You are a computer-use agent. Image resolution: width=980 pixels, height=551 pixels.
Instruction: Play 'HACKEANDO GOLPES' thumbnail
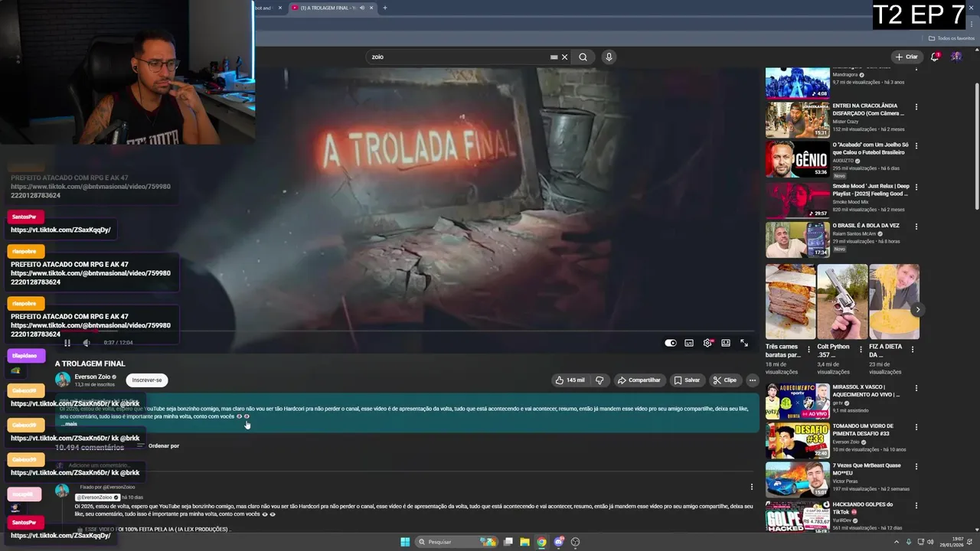pyautogui.click(x=797, y=517)
